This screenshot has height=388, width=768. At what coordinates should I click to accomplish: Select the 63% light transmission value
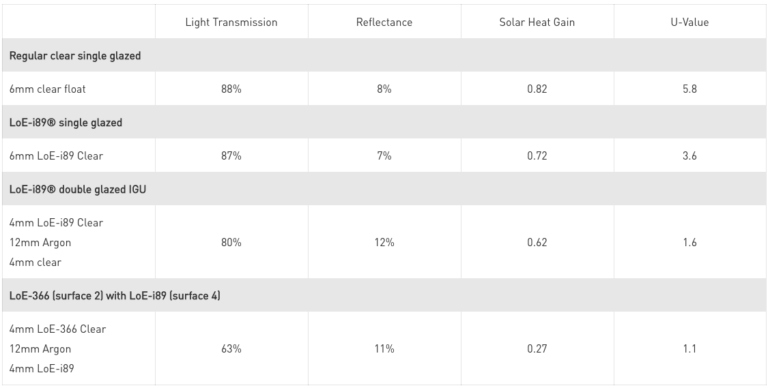tap(231, 349)
